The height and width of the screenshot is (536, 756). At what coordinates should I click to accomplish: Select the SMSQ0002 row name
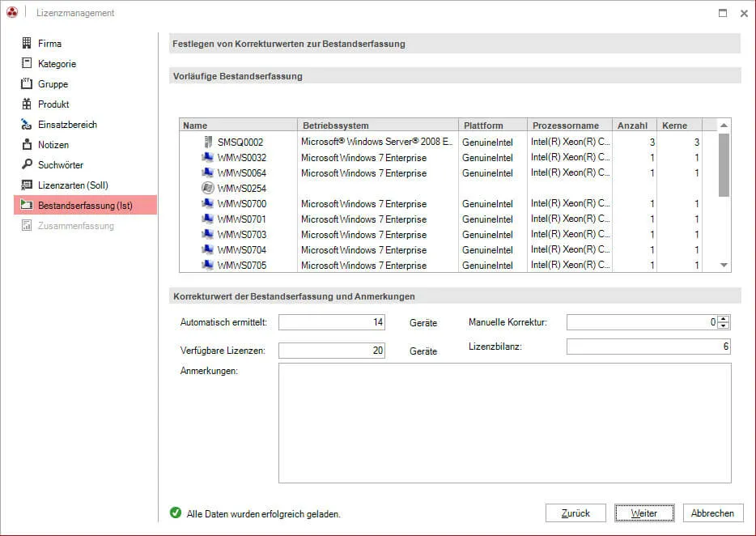point(240,142)
